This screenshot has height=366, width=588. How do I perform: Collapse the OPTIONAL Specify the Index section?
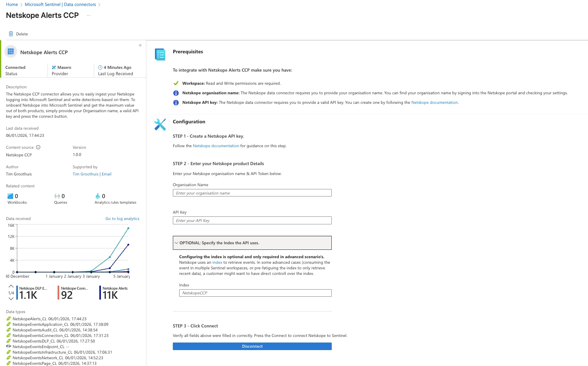[252, 243]
